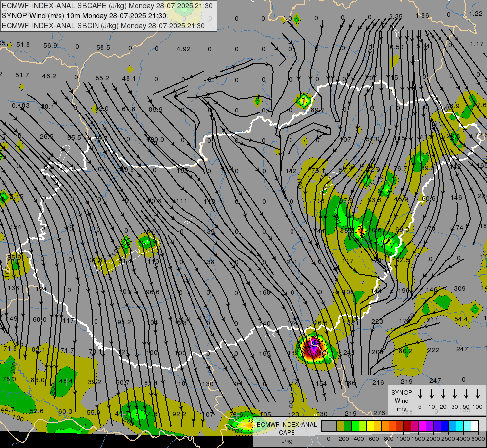Click the 2500 tick on the CAPE scale

point(448,439)
